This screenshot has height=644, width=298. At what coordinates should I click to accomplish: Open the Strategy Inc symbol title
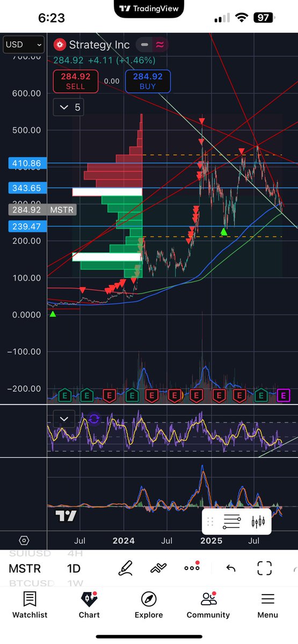(x=99, y=45)
